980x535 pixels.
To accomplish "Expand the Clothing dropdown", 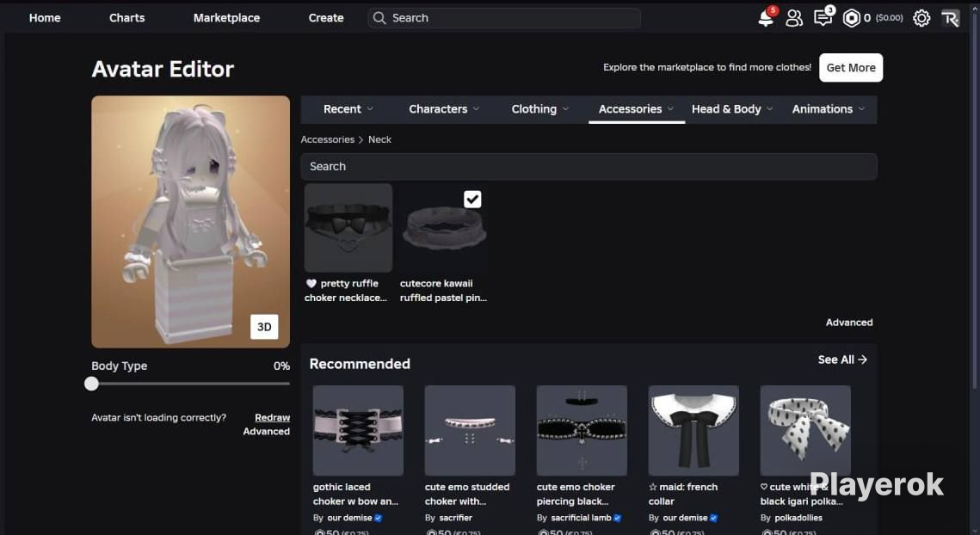I will pos(540,108).
